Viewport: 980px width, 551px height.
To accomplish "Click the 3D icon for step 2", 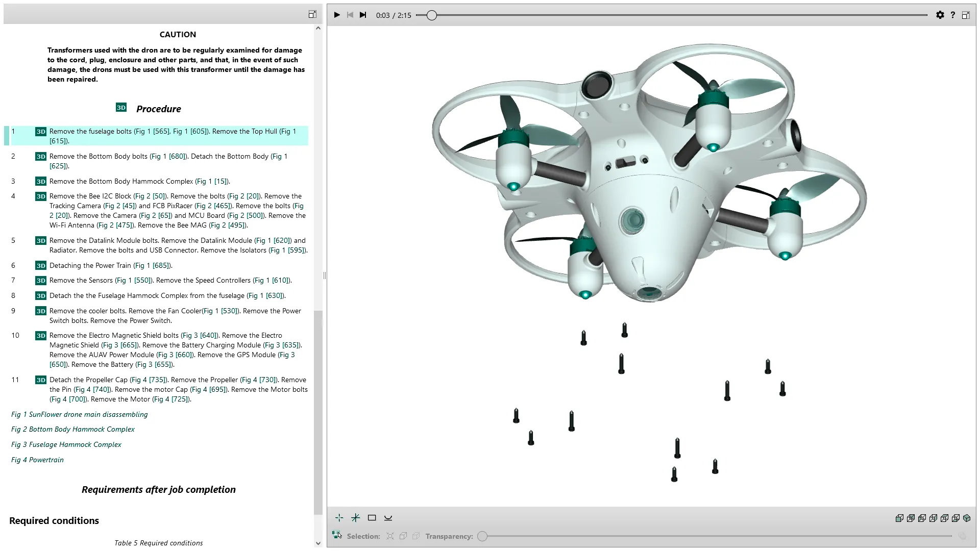I will 41,157.
